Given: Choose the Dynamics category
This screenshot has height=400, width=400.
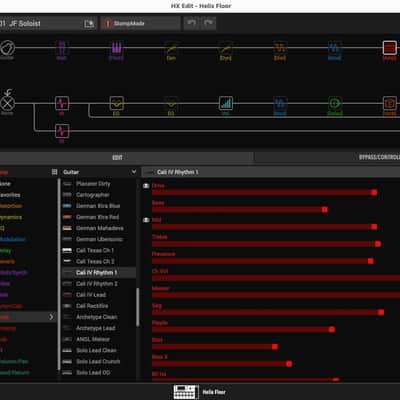Looking at the screenshot, I should click(x=11, y=217).
